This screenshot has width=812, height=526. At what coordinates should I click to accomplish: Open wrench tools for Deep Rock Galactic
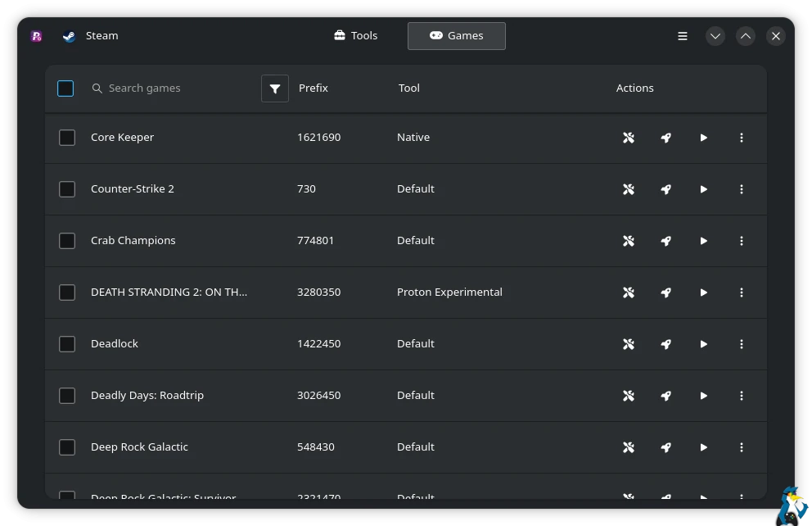coord(628,447)
